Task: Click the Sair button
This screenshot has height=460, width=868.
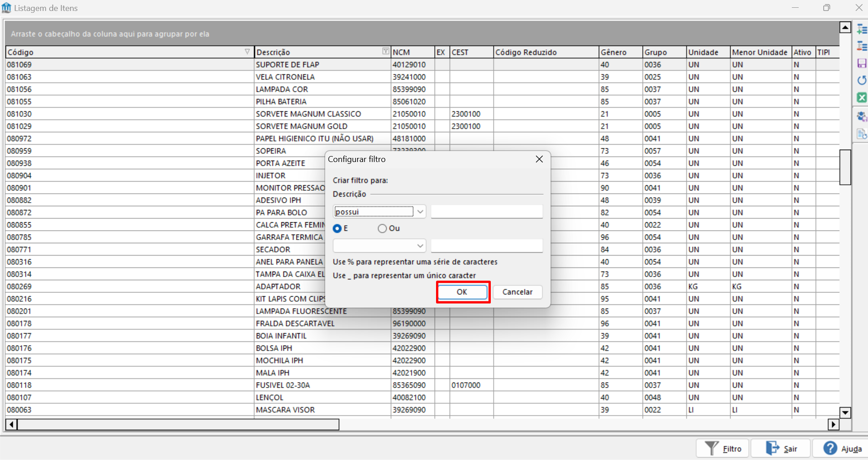Action: tap(780, 449)
